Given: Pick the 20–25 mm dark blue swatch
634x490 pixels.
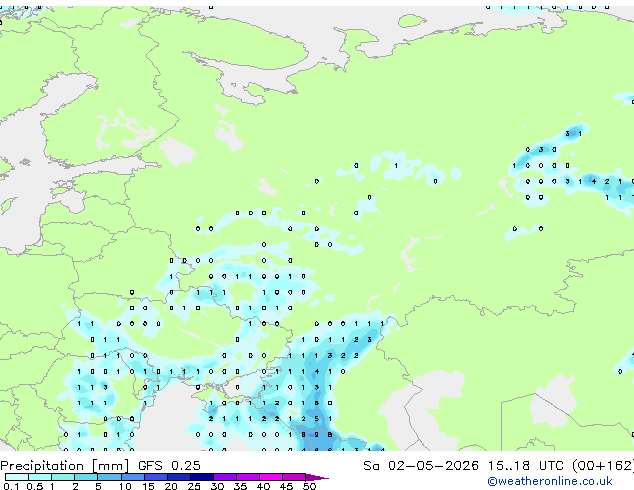Looking at the screenshot, I should pyautogui.click(x=178, y=477).
